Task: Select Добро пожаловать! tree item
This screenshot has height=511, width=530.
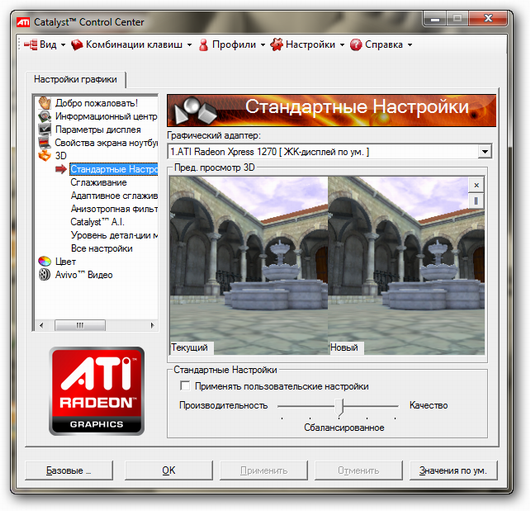Action: pyautogui.click(x=96, y=103)
